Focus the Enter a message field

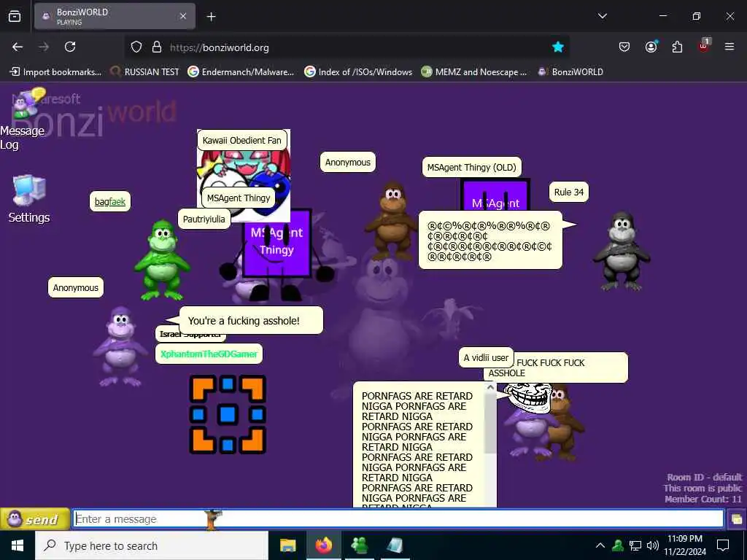tap(398, 518)
